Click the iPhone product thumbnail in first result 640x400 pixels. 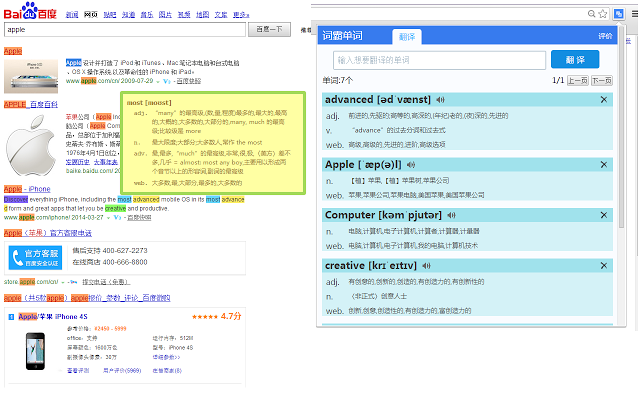[x=31, y=76]
